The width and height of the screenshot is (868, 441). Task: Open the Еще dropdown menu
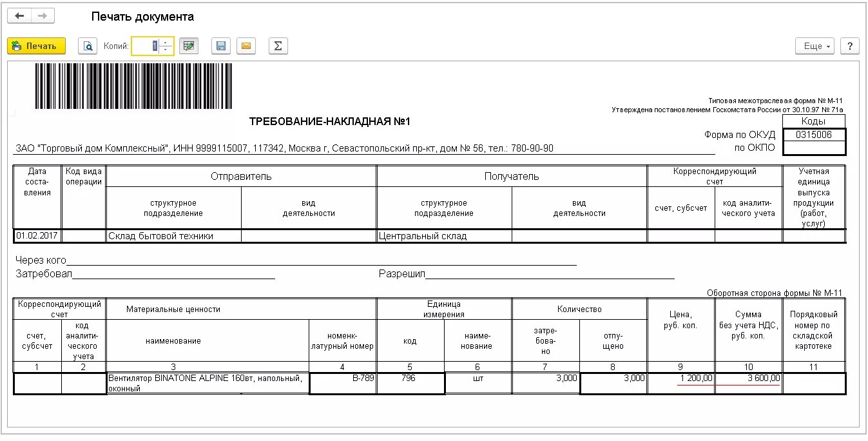pyautogui.click(x=815, y=46)
